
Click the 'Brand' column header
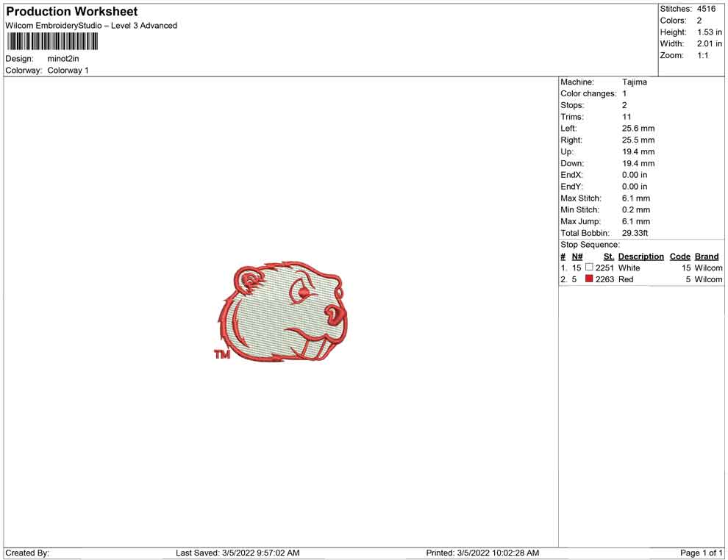[x=707, y=256]
